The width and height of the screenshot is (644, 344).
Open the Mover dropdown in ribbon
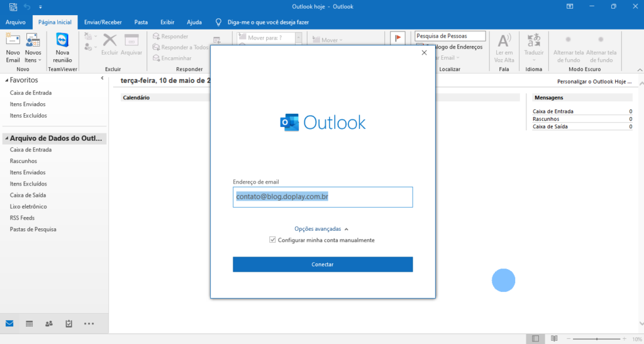coord(327,40)
